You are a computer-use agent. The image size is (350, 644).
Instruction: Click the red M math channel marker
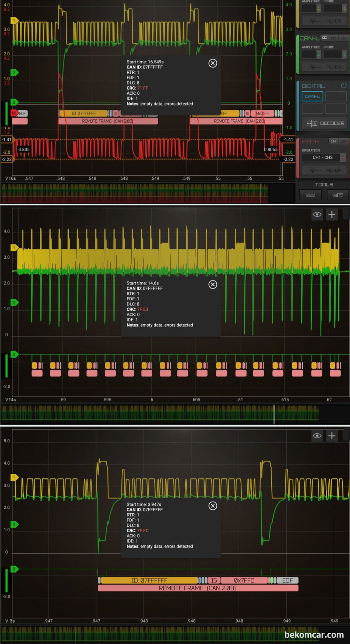tap(14, 113)
